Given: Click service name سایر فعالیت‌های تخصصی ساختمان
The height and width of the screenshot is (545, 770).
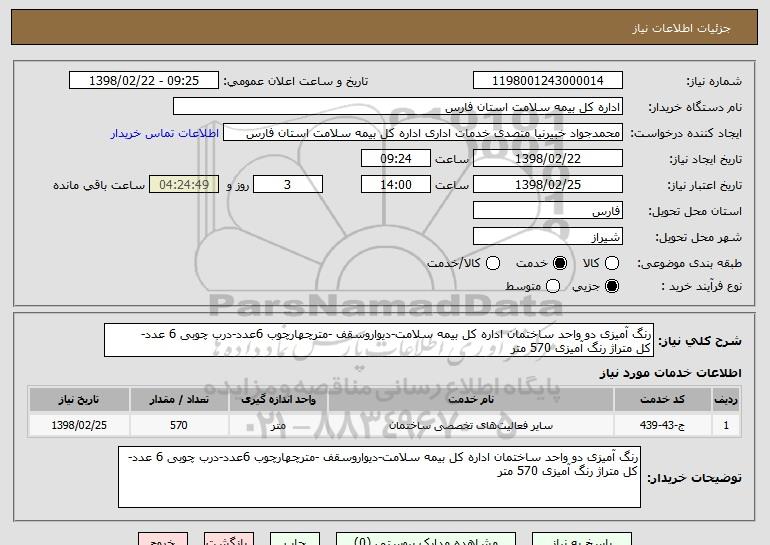Looking at the screenshot, I should click(470, 425).
